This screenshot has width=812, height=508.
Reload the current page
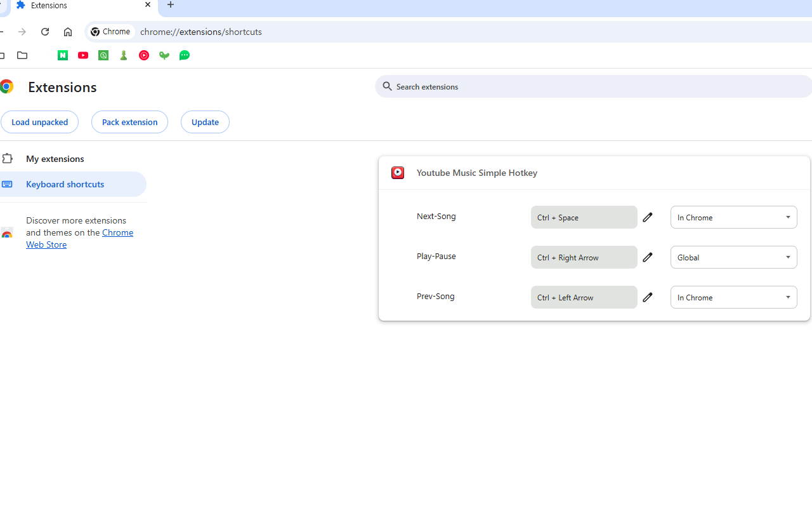pos(44,31)
